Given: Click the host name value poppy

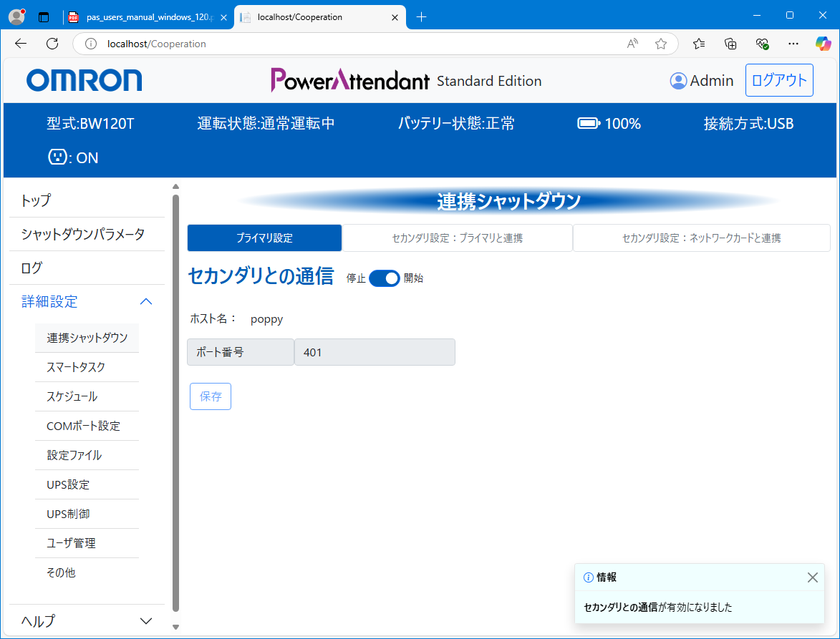Looking at the screenshot, I should [x=267, y=319].
